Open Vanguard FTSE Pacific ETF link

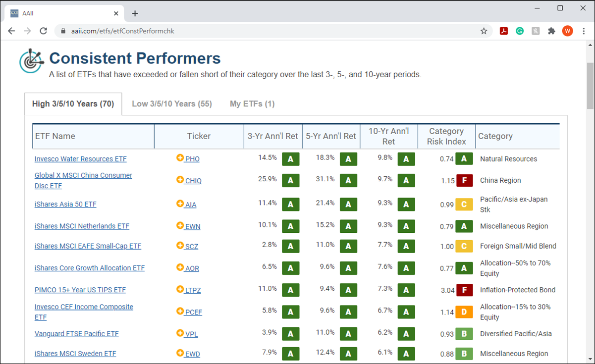77,333
